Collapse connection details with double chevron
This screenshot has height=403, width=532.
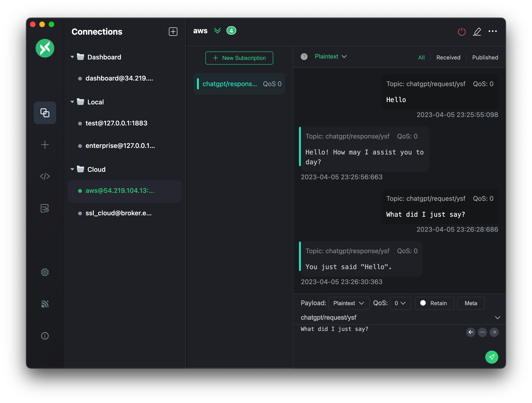click(x=217, y=31)
